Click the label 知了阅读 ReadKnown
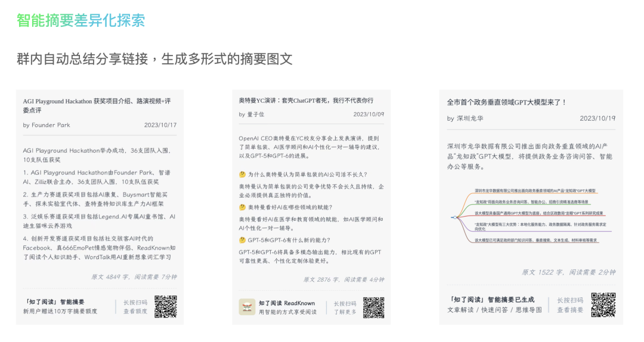The height and width of the screenshot is (342, 644). pyautogui.click(x=287, y=303)
